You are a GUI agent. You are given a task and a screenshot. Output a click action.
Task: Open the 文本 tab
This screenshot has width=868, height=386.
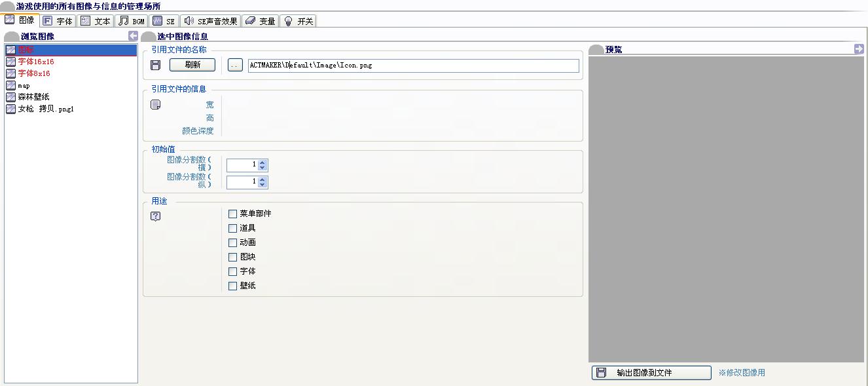pyautogui.click(x=96, y=21)
